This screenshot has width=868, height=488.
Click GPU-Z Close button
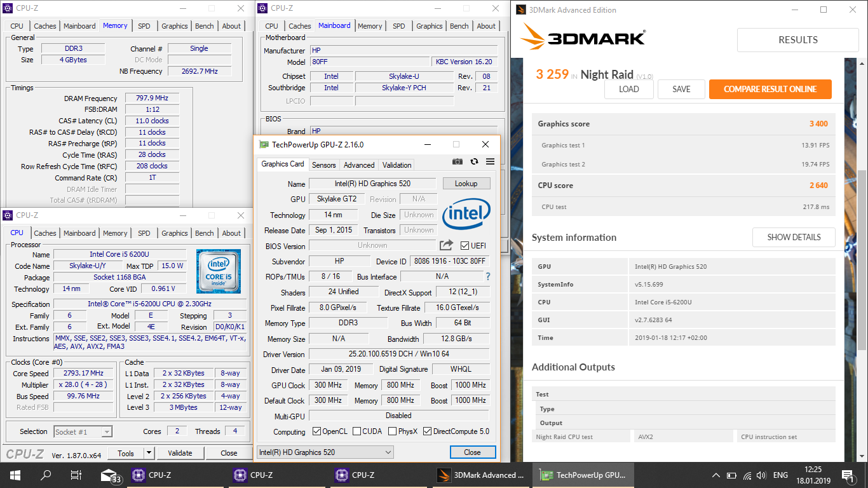472,452
